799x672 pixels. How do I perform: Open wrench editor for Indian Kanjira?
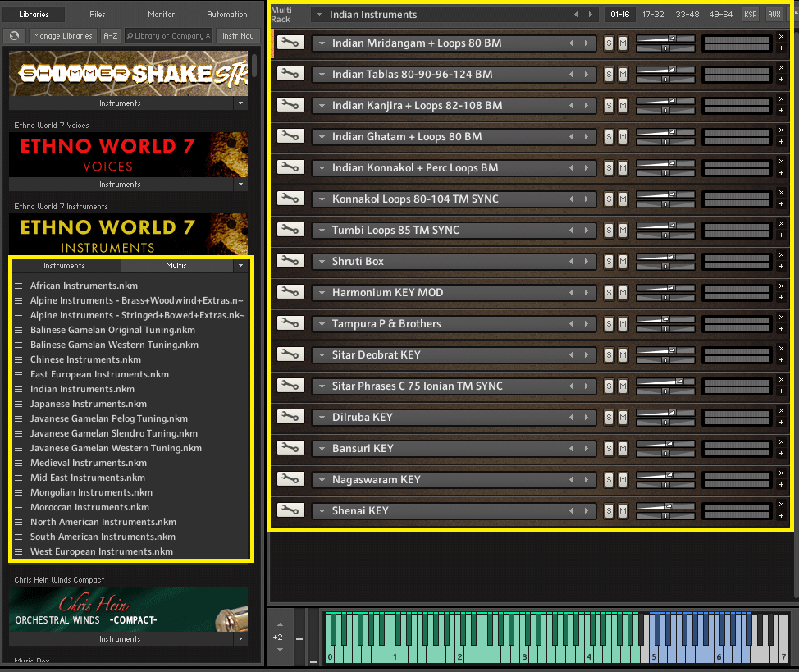click(290, 105)
